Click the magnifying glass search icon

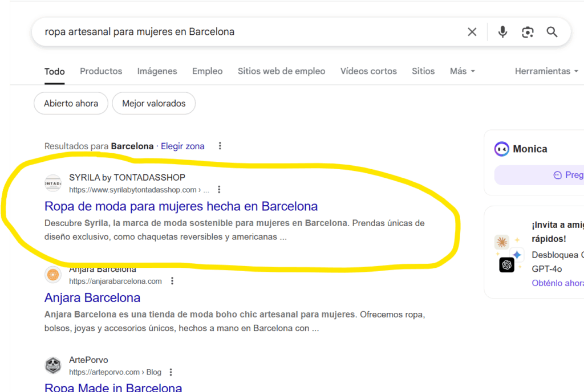click(552, 32)
